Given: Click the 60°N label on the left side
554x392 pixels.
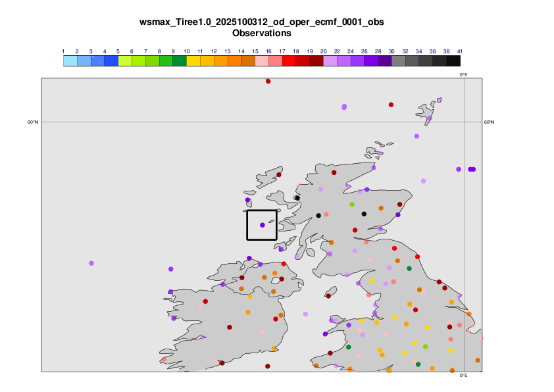Looking at the screenshot, I should [x=33, y=122].
